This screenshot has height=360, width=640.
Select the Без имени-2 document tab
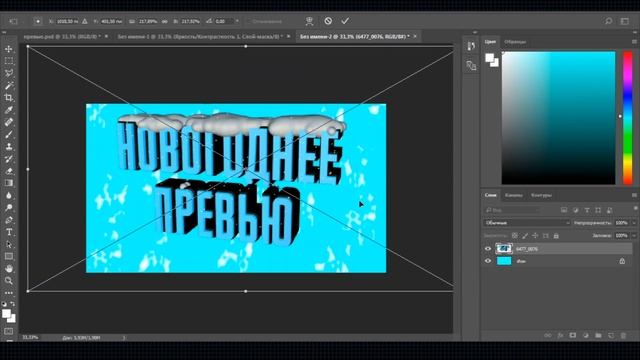(354, 36)
